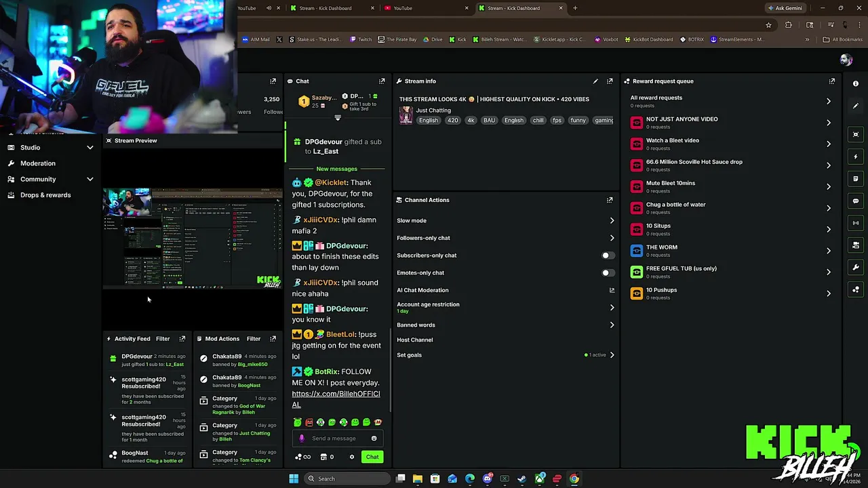Show more bookmarks with the chevron
Screen dimensions: 868x488
point(807,39)
